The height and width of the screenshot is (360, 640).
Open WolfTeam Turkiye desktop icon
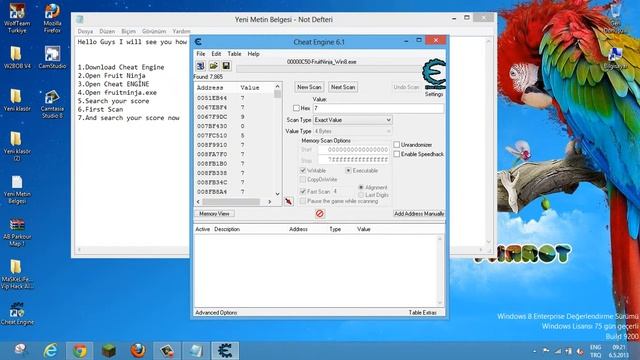point(17,18)
